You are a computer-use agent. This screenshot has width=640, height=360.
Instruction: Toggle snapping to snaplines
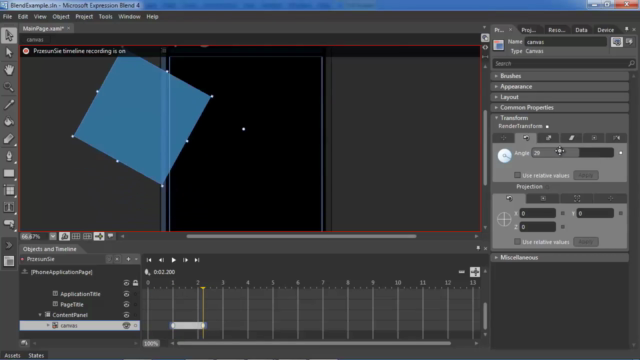tap(99, 236)
